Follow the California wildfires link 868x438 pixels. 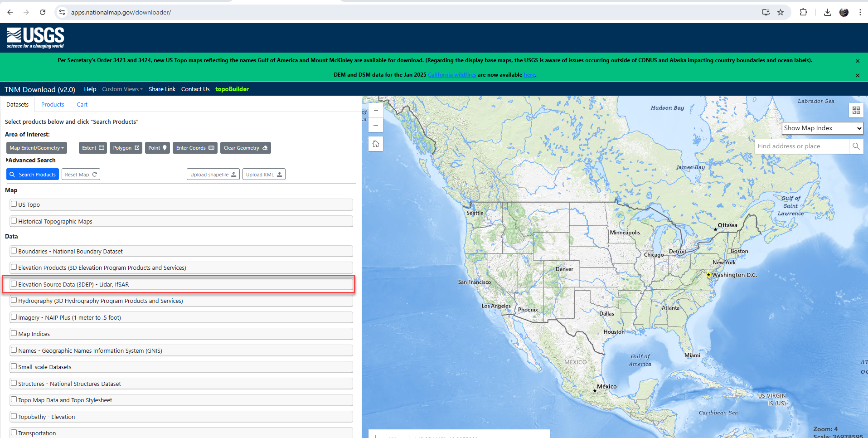pos(451,75)
